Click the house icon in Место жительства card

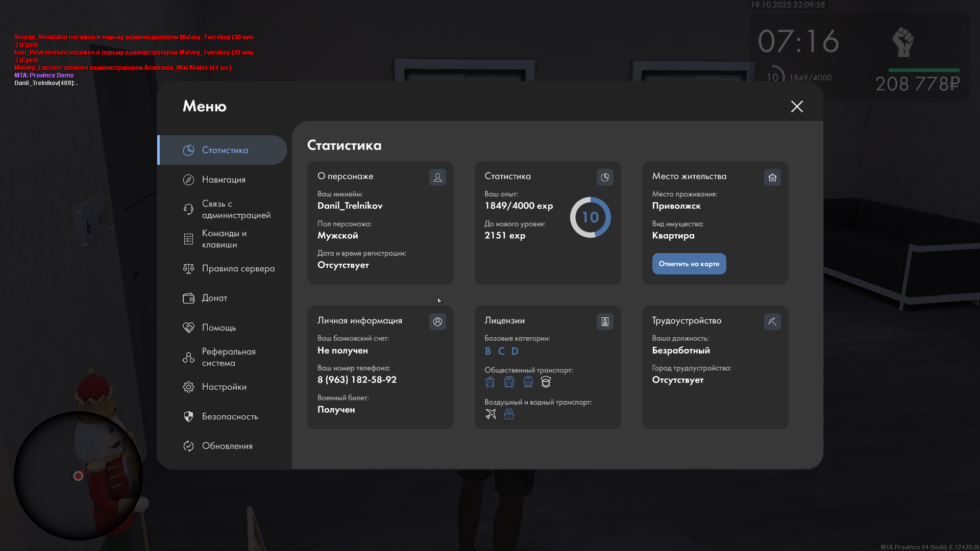coord(772,177)
